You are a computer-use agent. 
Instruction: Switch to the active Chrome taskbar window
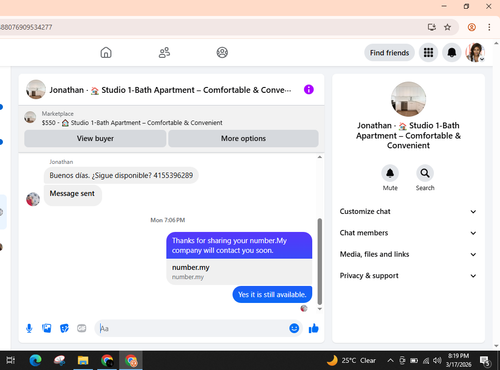coord(131,360)
